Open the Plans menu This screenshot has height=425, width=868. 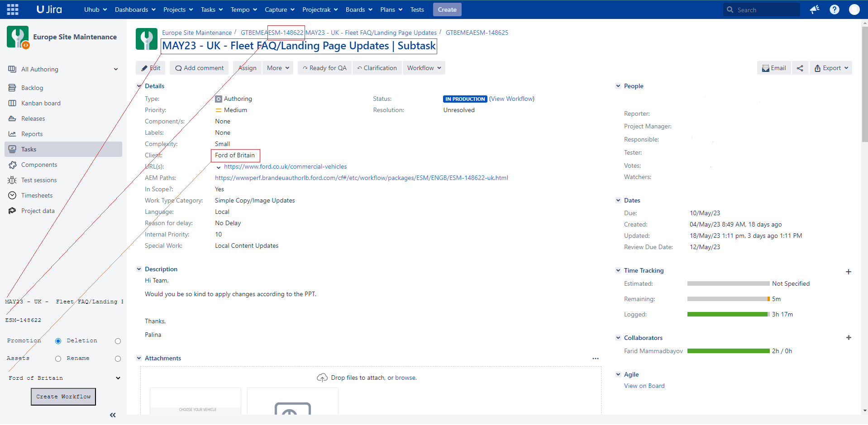point(391,9)
